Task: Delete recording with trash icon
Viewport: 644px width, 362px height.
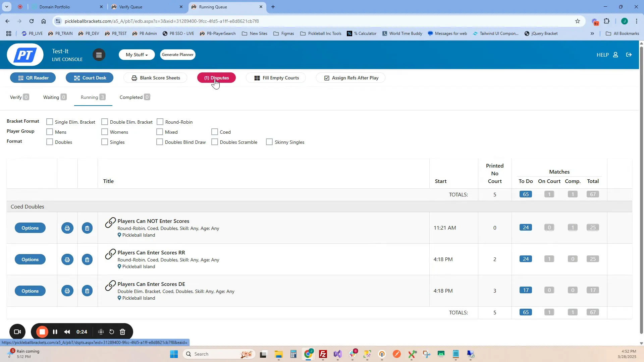Action: click(123, 332)
